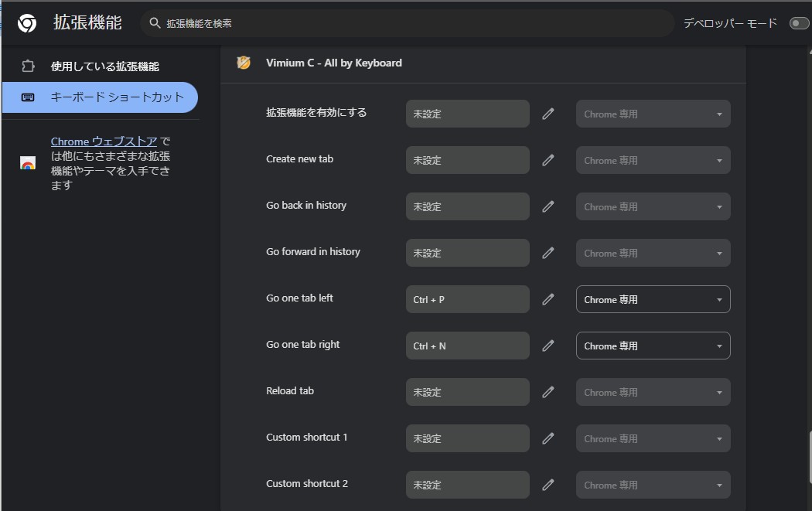Image resolution: width=812 pixels, height=511 pixels.
Task: Click the page vertical scrollbar thumb
Action: click(810, 457)
